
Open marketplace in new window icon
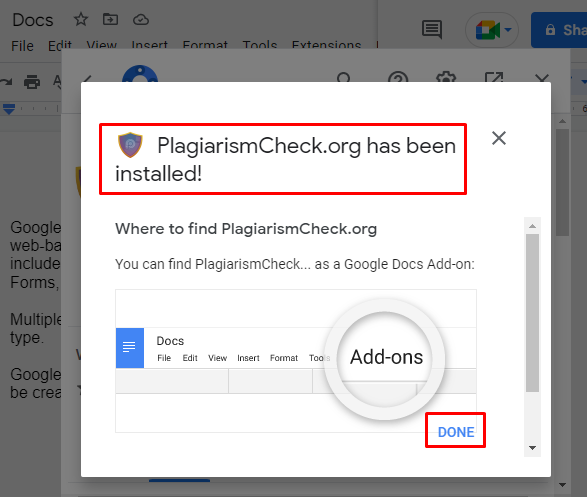click(494, 77)
